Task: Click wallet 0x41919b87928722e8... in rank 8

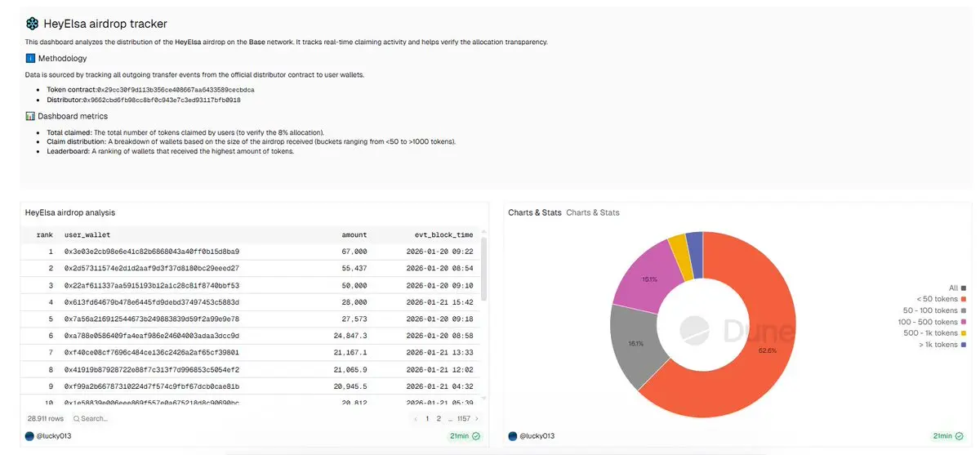Action: point(152,369)
